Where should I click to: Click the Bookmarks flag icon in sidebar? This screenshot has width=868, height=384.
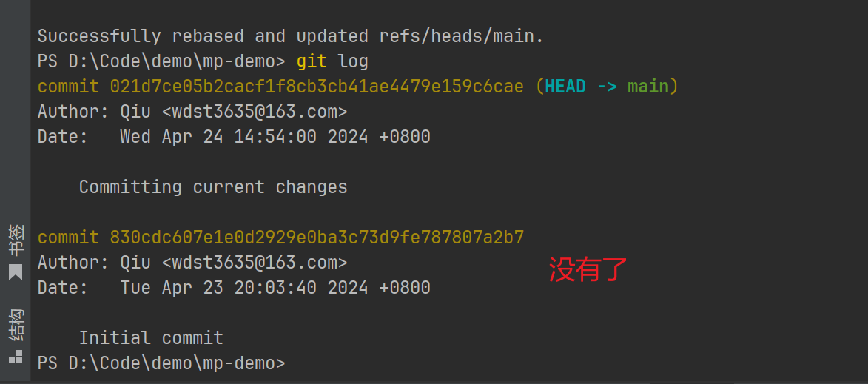pyautogui.click(x=16, y=272)
